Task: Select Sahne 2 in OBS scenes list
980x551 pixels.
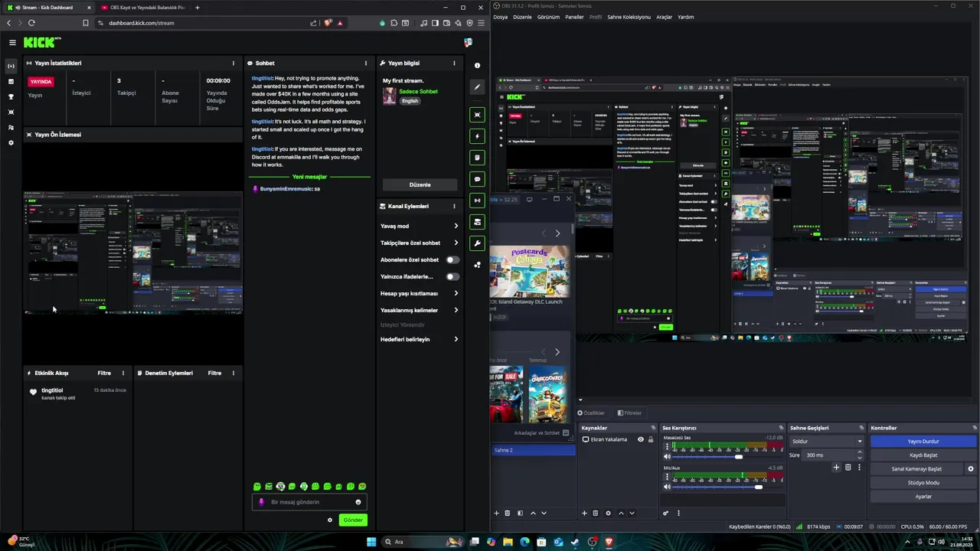Action: [534, 450]
